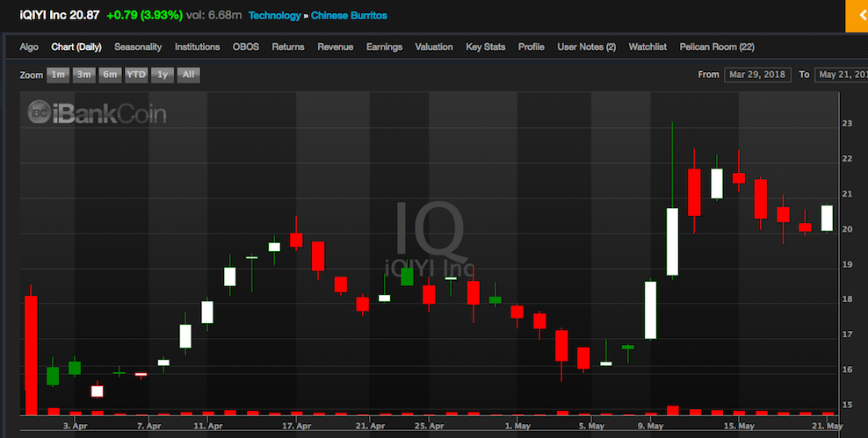The image size is (868, 438).
Task: Click the large red candlestick at chart's left edge
Action: [x=31, y=355]
